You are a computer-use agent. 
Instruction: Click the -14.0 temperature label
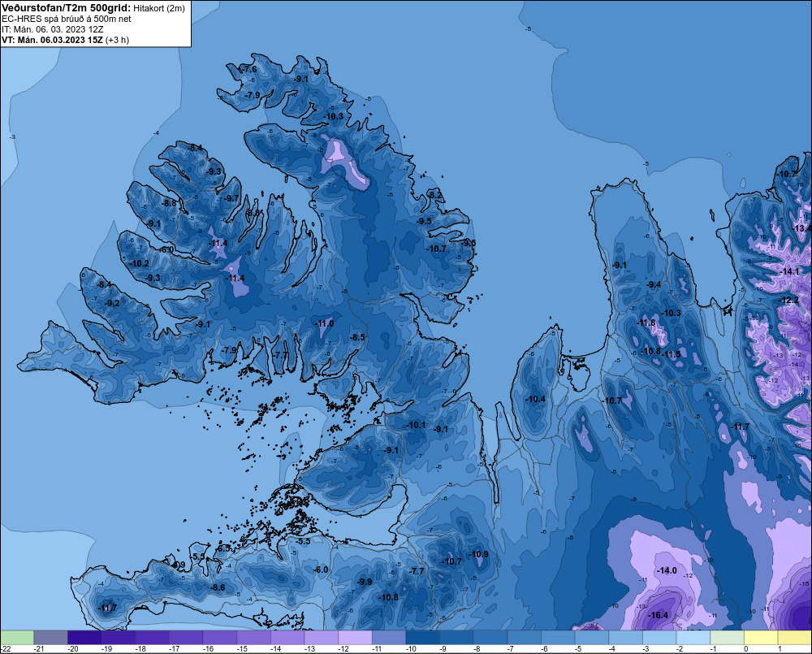[667, 570]
